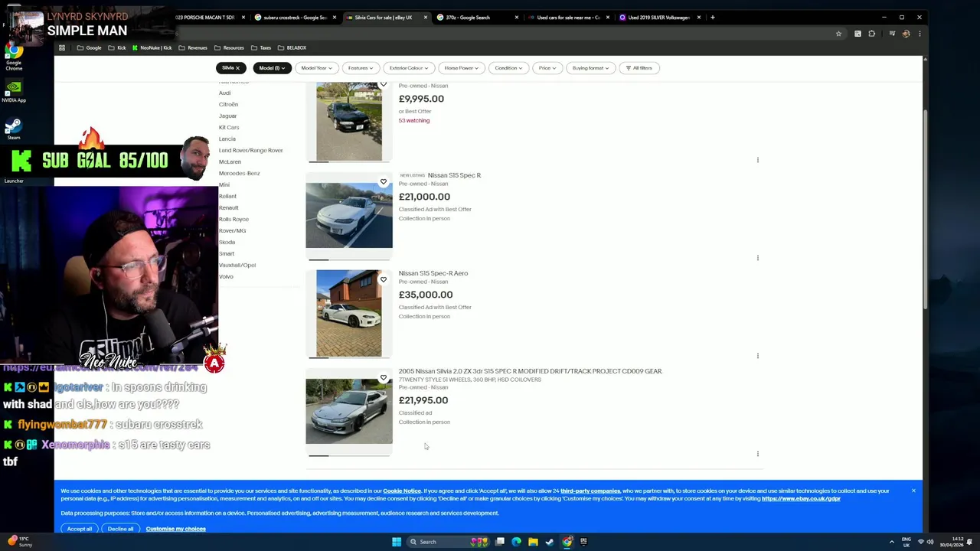The width and height of the screenshot is (980, 551).
Task: Open more options for £21,995 listing
Action: (x=758, y=454)
